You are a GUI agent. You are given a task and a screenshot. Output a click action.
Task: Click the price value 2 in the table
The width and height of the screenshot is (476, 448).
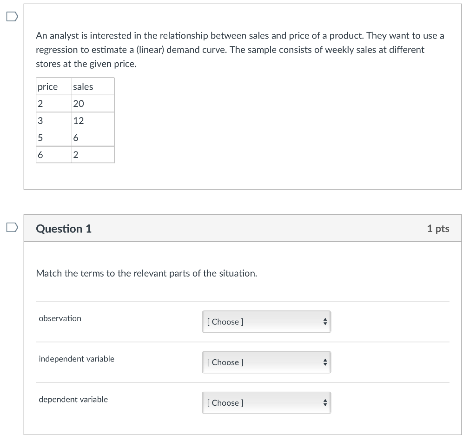coord(40,103)
